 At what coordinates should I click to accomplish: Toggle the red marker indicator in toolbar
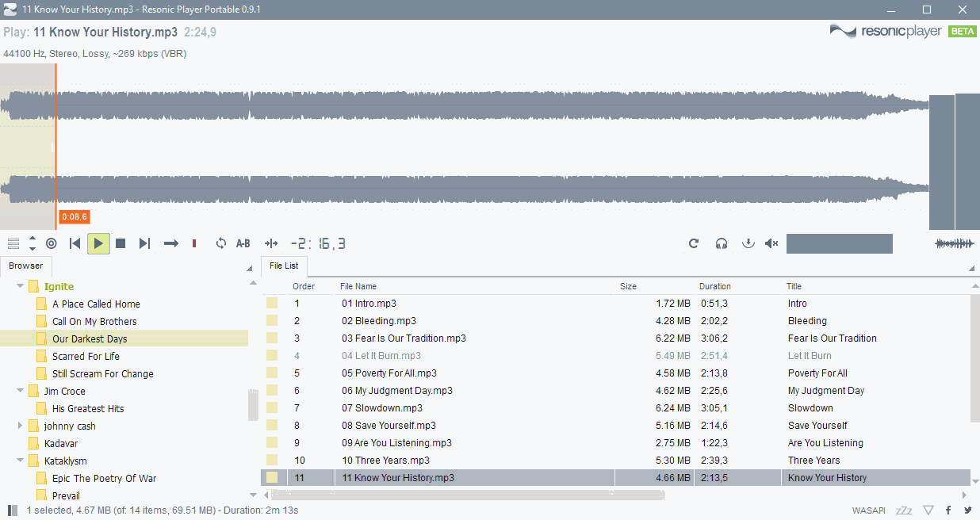pyautogui.click(x=193, y=243)
